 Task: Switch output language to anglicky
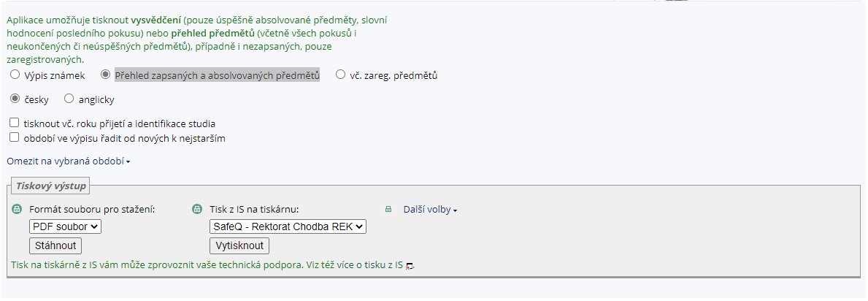[x=69, y=99]
